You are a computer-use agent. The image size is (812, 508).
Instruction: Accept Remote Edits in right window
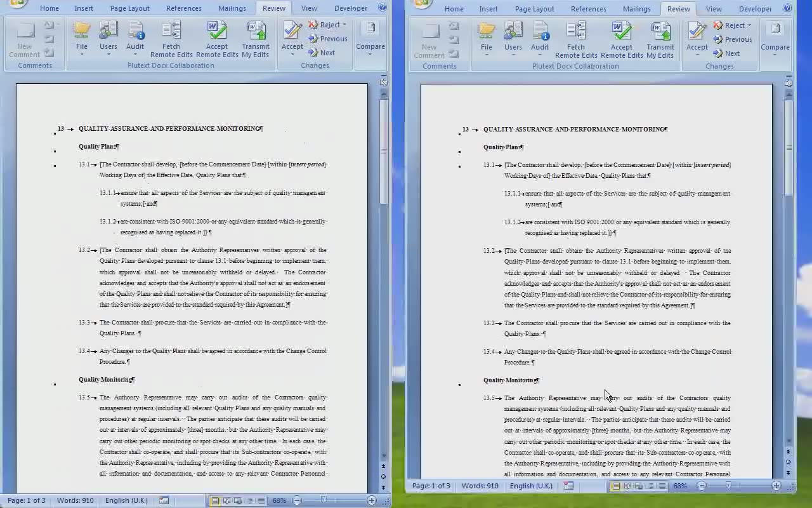[x=622, y=40]
